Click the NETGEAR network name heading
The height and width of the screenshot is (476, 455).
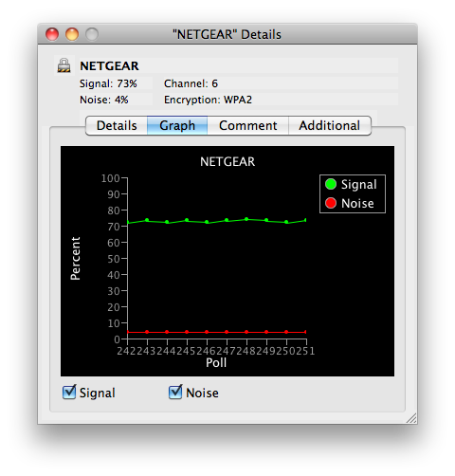(x=109, y=66)
